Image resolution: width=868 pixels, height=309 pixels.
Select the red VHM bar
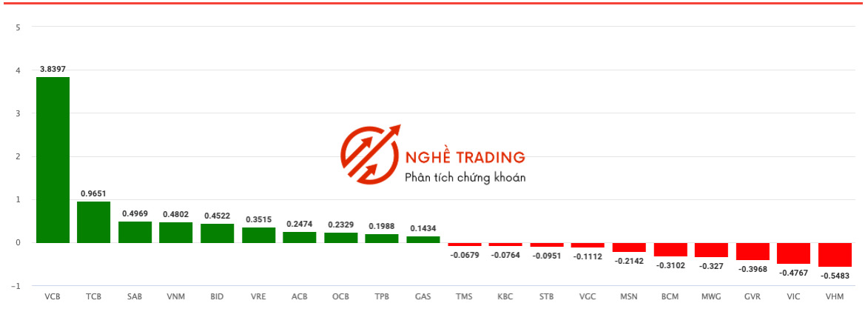point(835,255)
